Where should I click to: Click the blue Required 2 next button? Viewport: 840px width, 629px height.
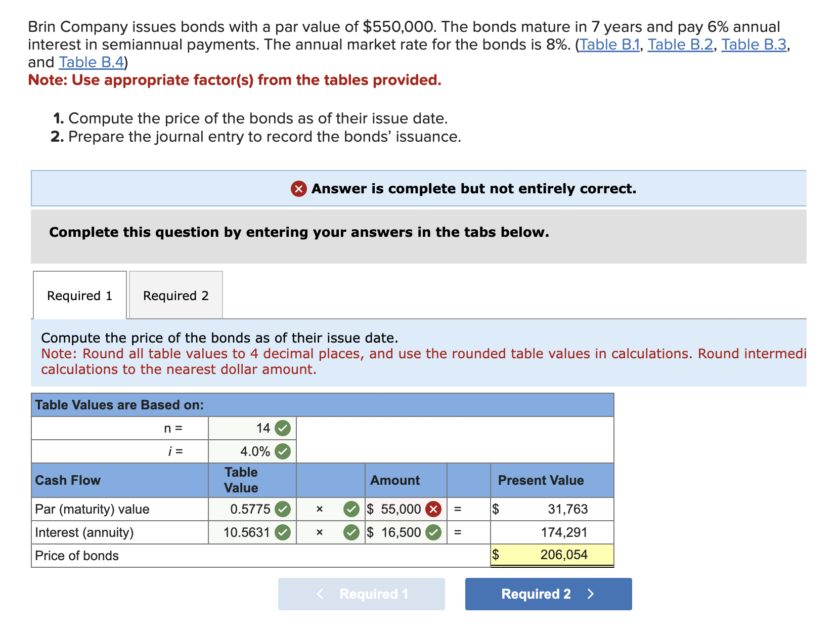point(548,594)
